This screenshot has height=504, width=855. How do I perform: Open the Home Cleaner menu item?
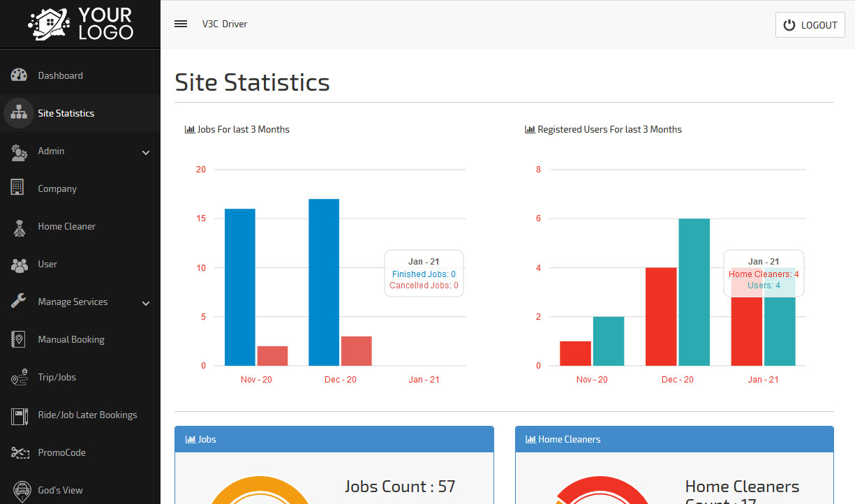click(x=80, y=226)
